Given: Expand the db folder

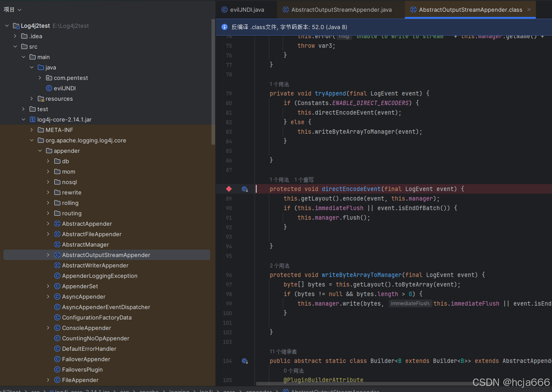Looking at the screenshot, I should [x=48, y=161].
